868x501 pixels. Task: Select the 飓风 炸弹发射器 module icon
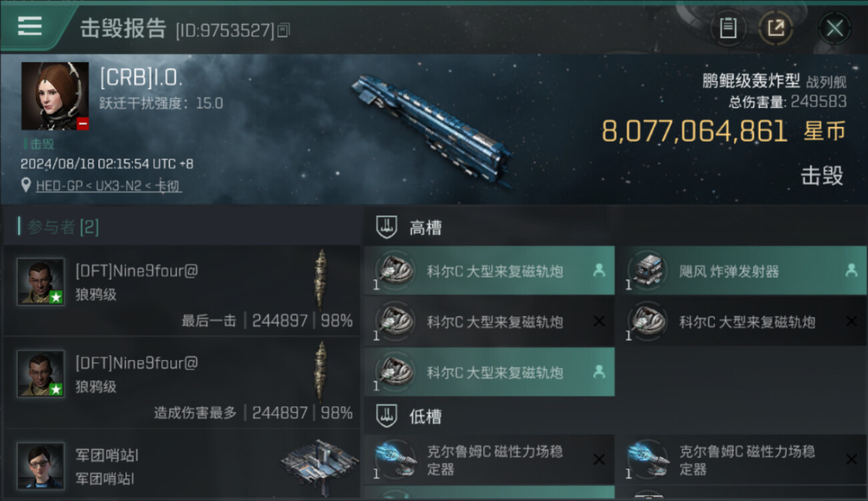(648, 271)
